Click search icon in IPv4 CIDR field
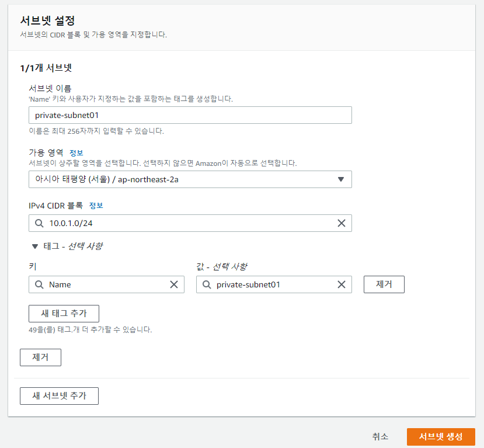484x448 pixels. click(39, 223)
